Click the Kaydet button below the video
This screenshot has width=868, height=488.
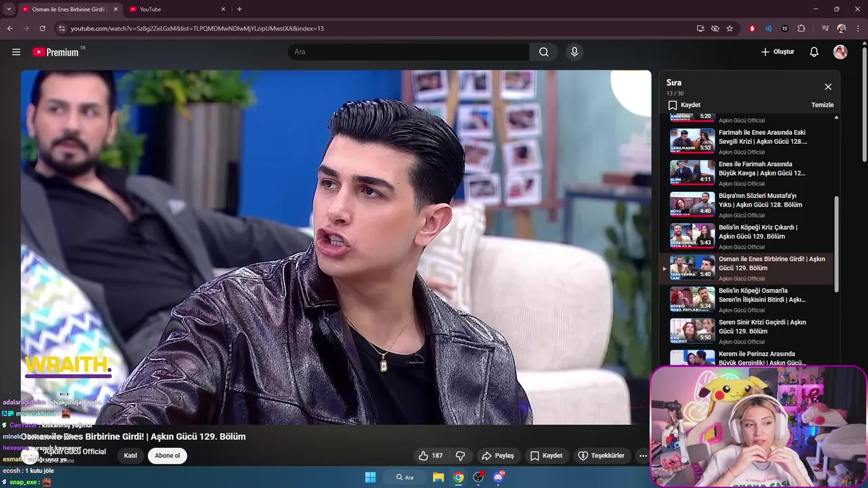click(x=546, y=455)
